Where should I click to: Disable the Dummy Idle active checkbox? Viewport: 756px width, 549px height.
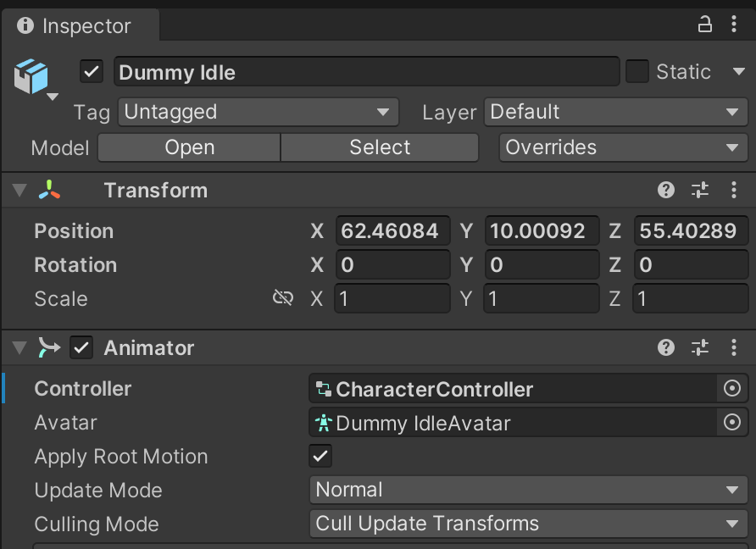92,72
